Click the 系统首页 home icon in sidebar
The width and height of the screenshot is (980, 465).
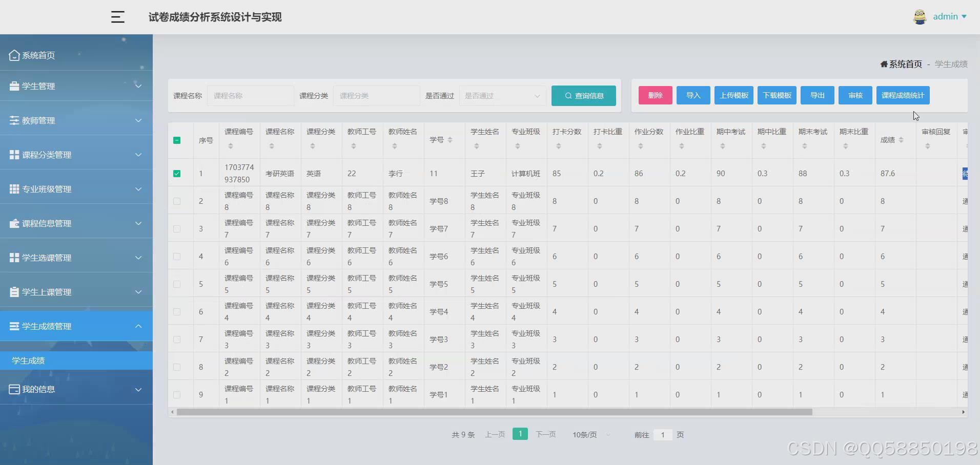(14, 55)
